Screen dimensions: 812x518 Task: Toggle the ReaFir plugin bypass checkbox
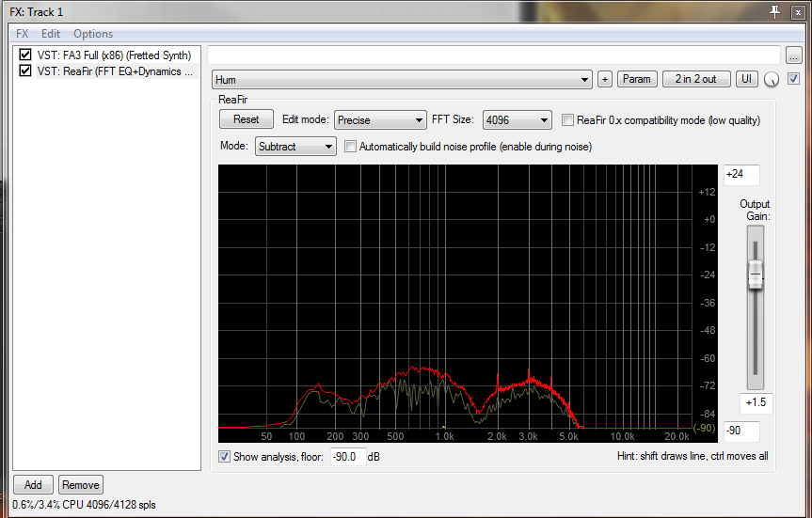pos(793,79)
